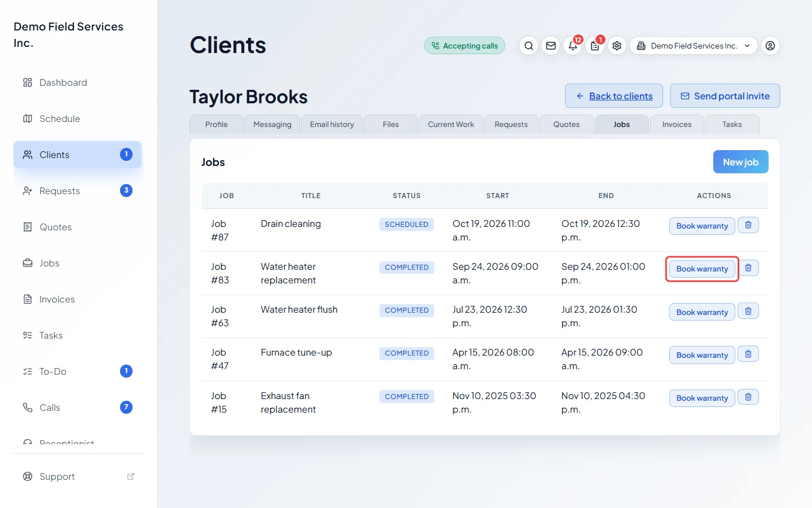Open notifications bell with 12 badge
This screenshot has height=508, width=812.
(573, 46)
